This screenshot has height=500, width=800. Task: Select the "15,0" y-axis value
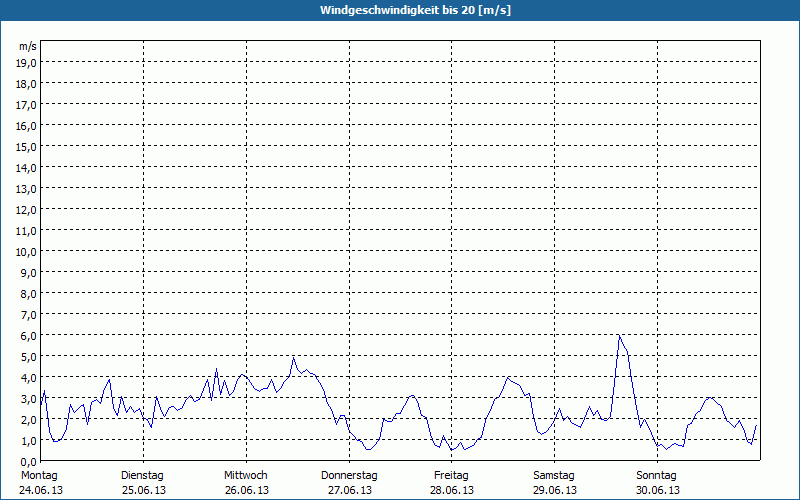[27, 146]
